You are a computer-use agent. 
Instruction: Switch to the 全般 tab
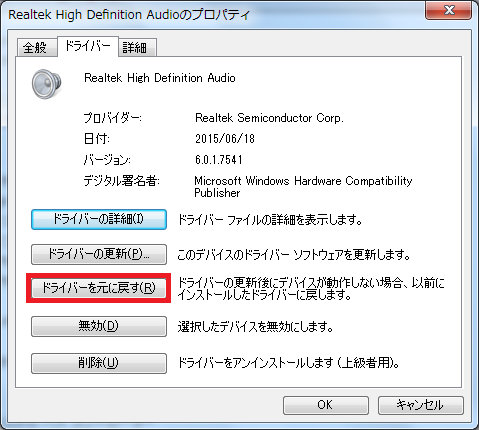point(37,47)
